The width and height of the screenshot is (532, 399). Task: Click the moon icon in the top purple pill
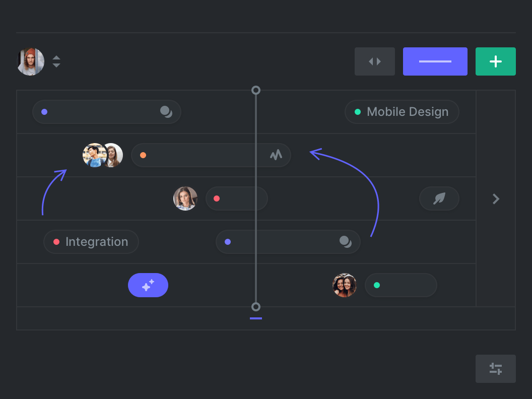tap(166, 111)
